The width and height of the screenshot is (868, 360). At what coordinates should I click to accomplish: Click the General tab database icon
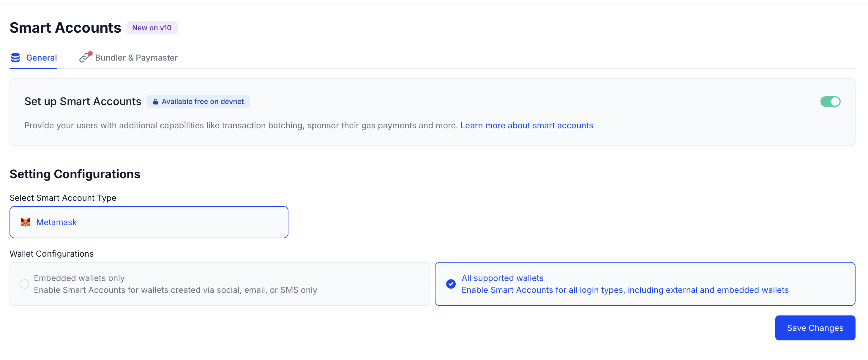pyautogui.click(x=15, y=58)
